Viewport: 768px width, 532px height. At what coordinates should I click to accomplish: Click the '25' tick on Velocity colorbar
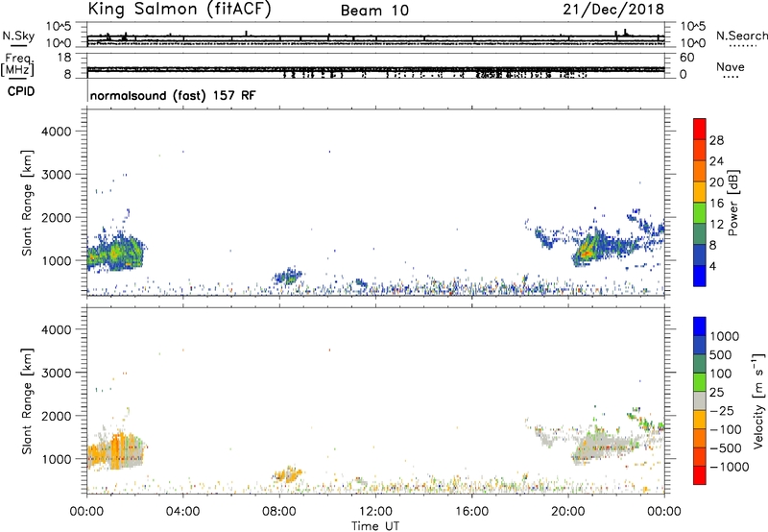pyautogui.click(x=717, y=393)
